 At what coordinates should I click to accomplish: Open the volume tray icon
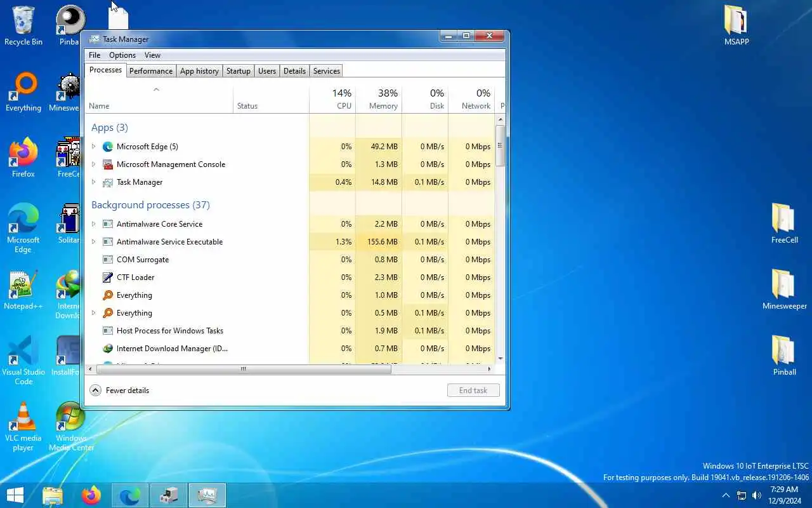(x=756, y=495)
